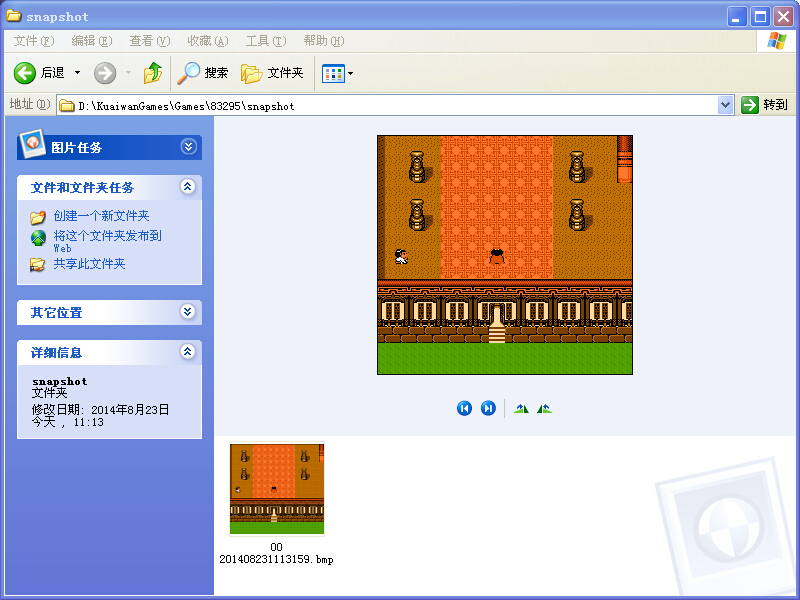Click the Picture Tasks camera icon
Viewport: 800px width, 600px height.
[32, 144]
